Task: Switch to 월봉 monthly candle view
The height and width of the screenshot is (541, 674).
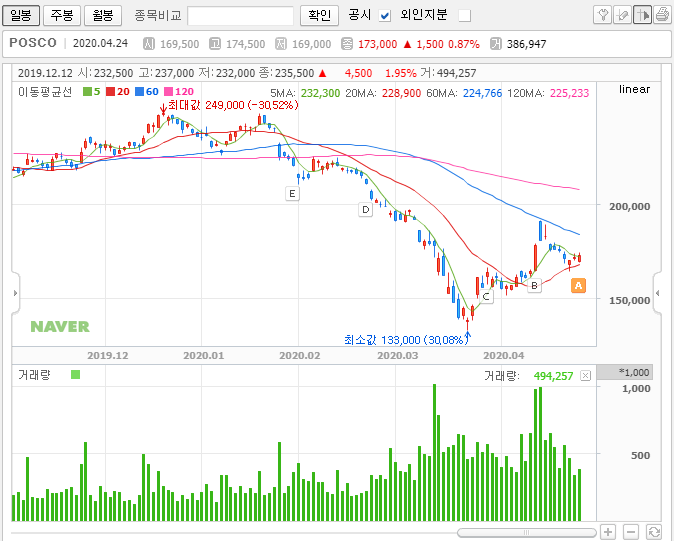Action: click(103, 15)
